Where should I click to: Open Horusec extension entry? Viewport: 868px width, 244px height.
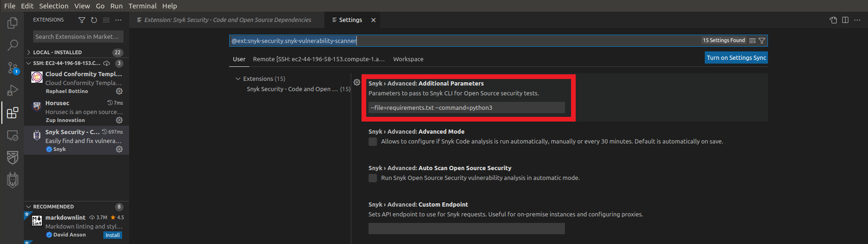point(77,112)
